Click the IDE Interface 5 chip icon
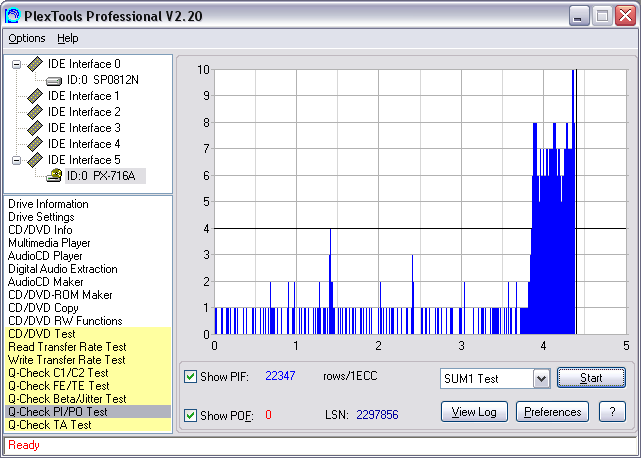The height and width of the screenshot is (458, 641). (35, 159)
